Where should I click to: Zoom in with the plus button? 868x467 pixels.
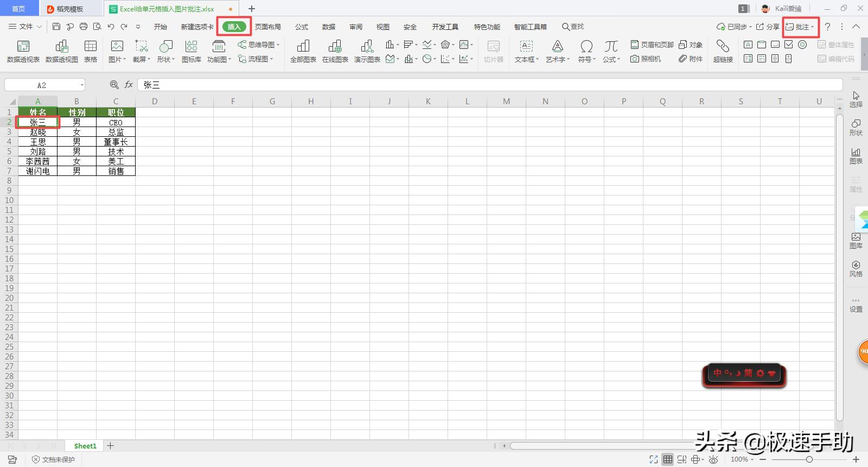(857, 459)
